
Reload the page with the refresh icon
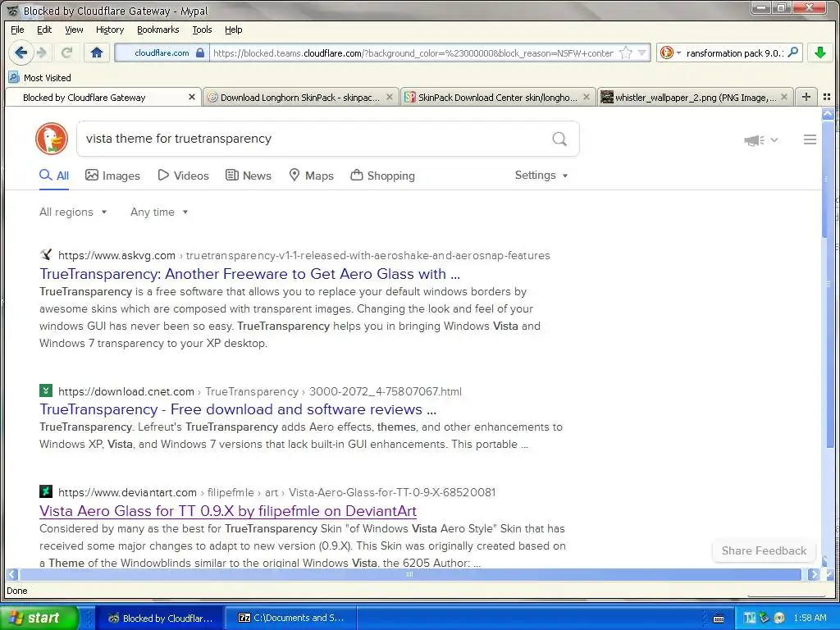(x=66, y=52)
